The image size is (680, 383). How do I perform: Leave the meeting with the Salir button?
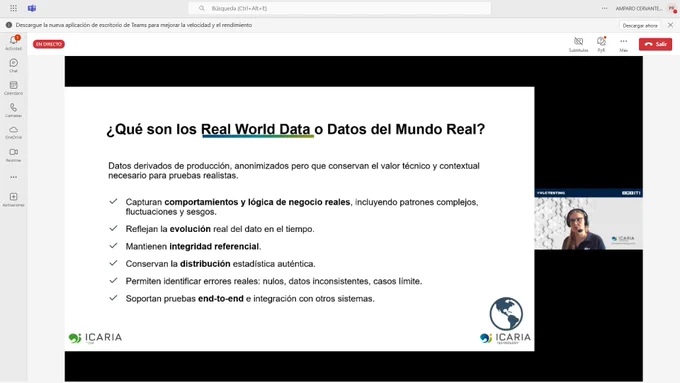coord(655,44)
